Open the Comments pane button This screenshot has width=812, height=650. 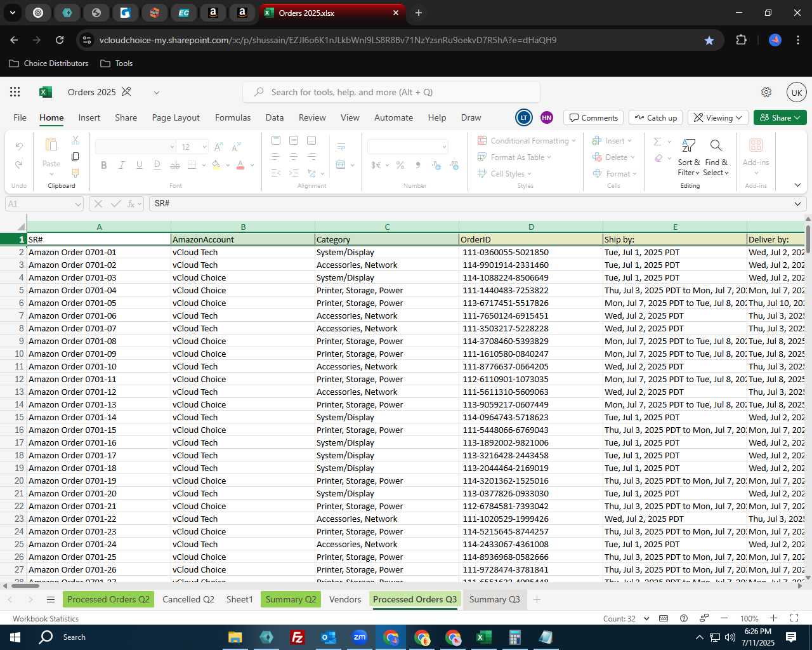pos(594,118)
